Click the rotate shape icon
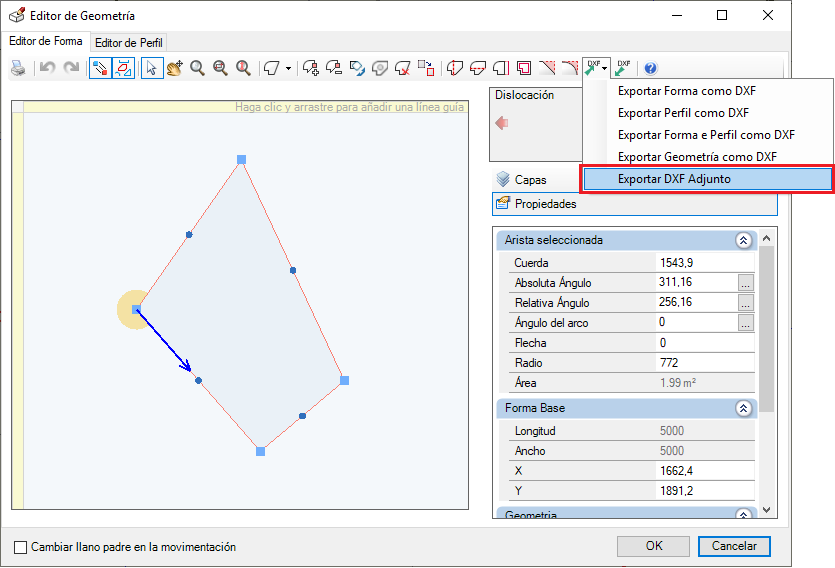The width and height of the screenshot is (835, 568). (357, 68)
